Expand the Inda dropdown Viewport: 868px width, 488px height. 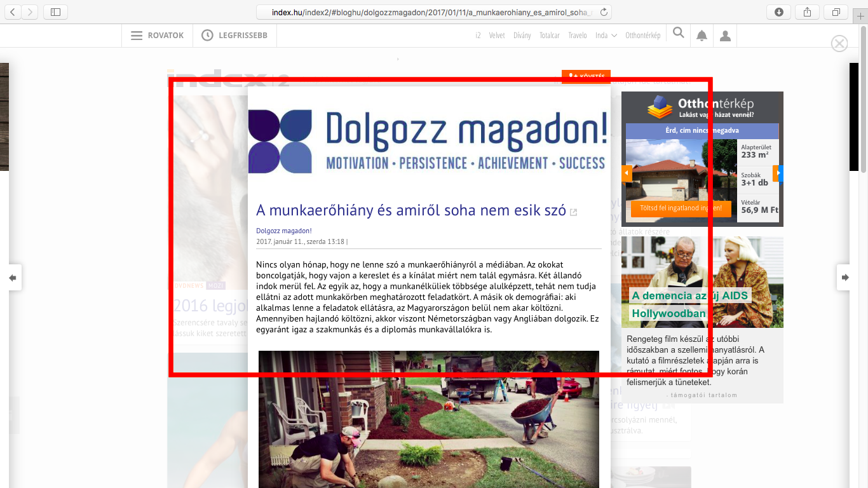606,36
